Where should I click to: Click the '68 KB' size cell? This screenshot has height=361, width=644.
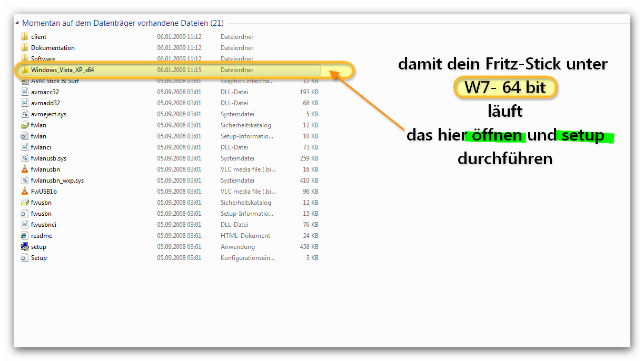(310, 103)
